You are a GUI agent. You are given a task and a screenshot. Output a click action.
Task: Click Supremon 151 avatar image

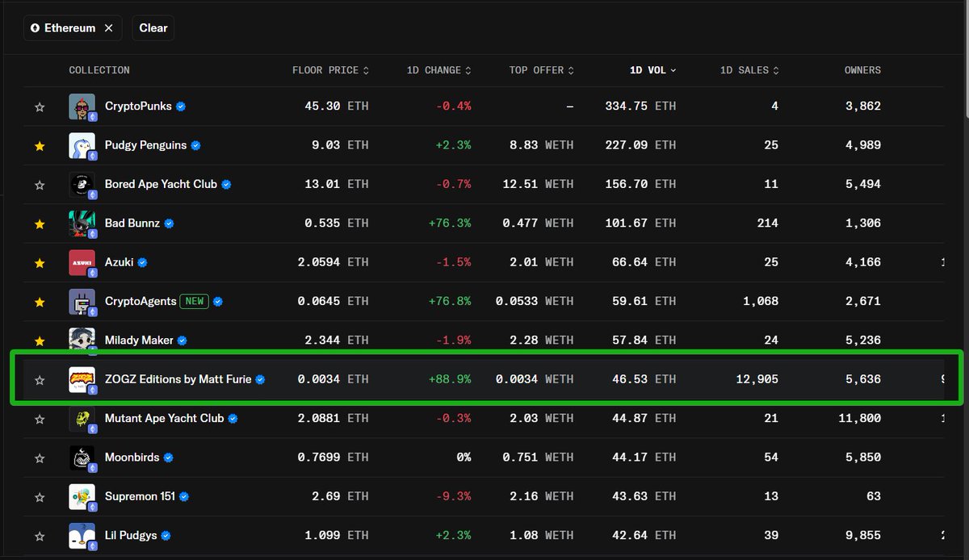tap(82, 496)
